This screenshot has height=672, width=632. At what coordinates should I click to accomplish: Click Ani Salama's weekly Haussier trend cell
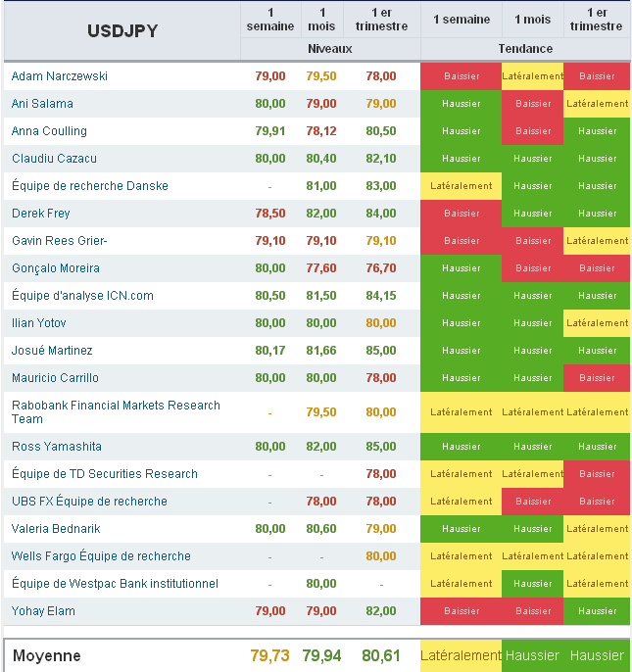coord(461,104)
